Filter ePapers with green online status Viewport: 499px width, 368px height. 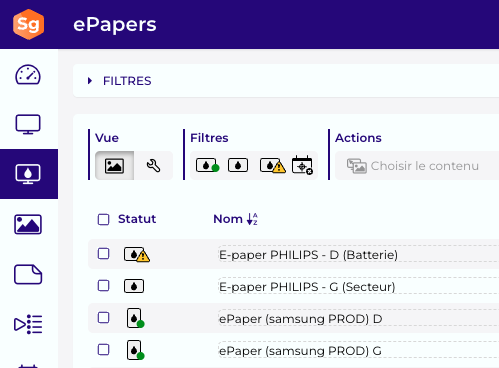click(207, 165)
